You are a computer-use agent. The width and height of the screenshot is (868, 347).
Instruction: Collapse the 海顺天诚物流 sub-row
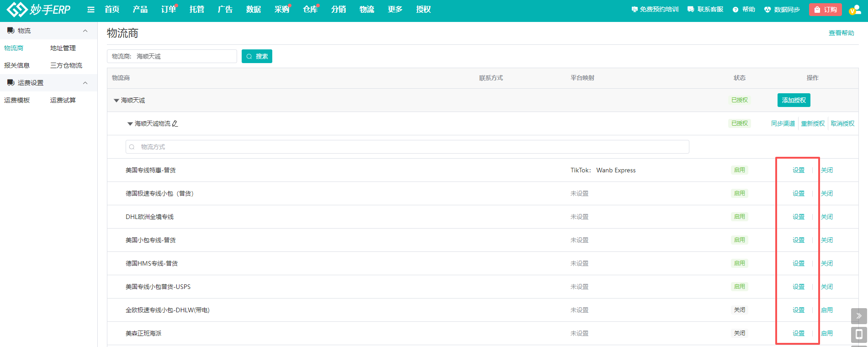(130, 124)
